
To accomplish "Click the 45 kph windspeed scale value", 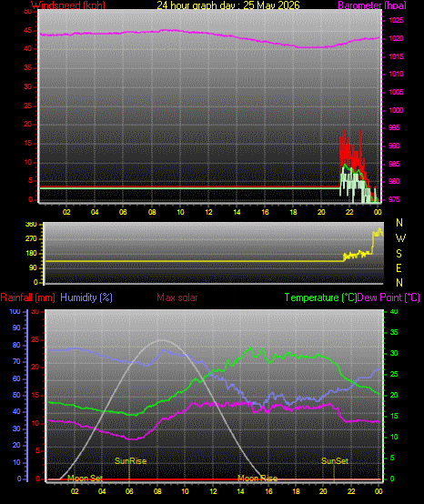I will point(28,31).
